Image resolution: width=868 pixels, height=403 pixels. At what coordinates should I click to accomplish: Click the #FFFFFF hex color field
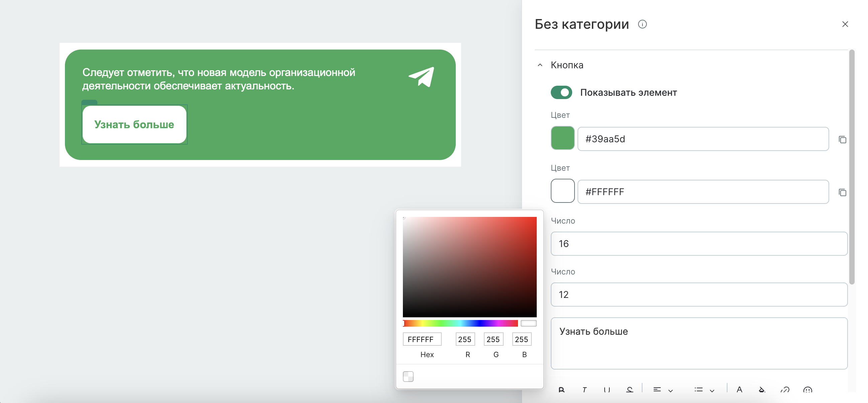tap(703, 192)
